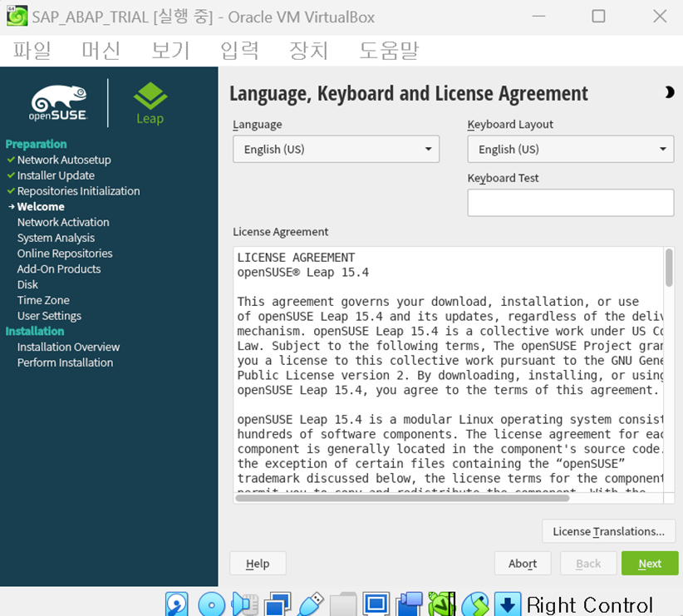This screenshot has width=683, height=616.
Task: Click the mouse integration status icon
Action: 474,604
